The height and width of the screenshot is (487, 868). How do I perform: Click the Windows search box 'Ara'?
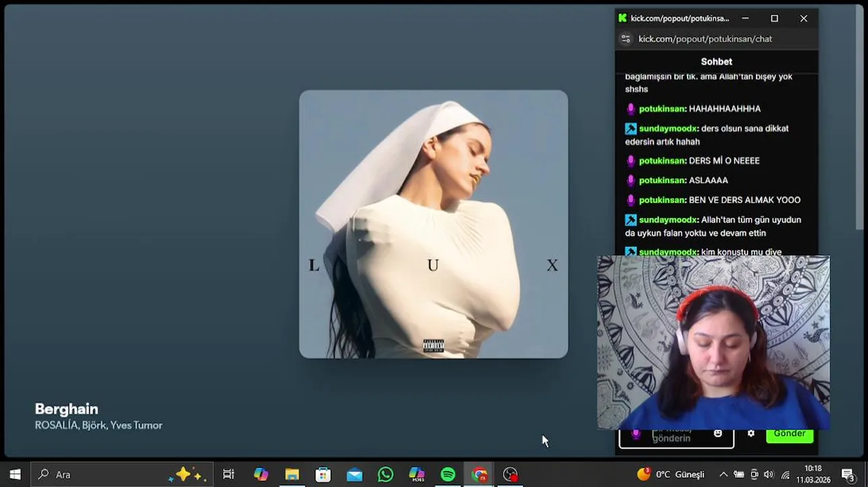(122, 475)
